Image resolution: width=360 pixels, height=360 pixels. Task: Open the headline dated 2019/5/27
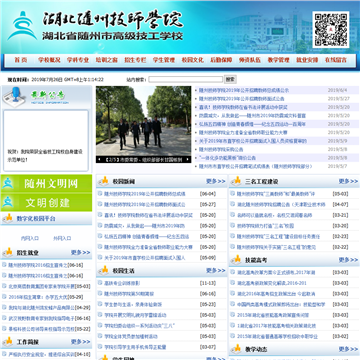[x=242, y=99]
